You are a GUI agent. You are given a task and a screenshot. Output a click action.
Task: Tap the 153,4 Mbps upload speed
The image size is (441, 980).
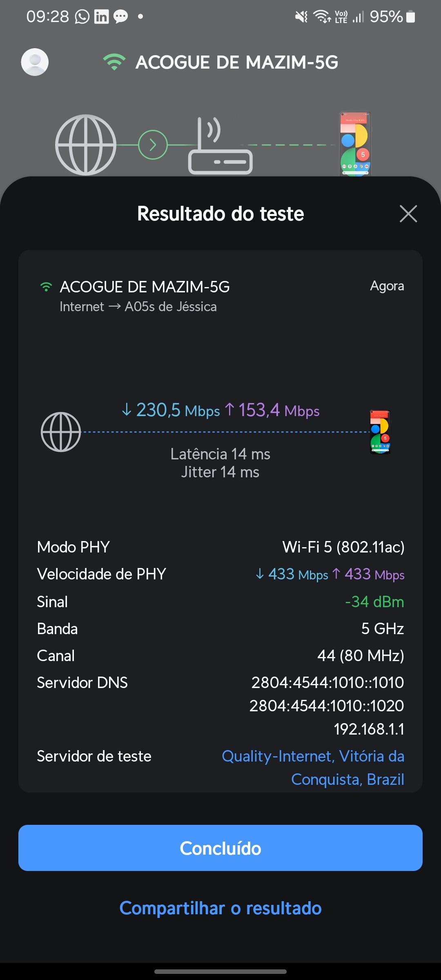tap(273, 410)
